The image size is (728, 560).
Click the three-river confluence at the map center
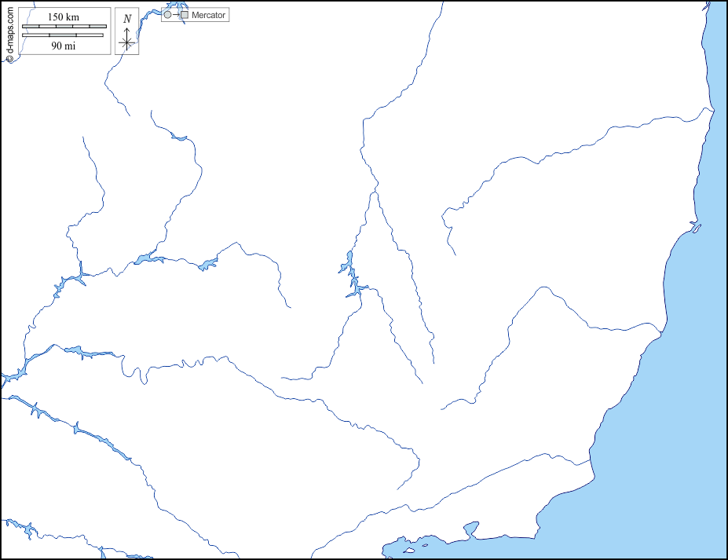pos(376,190)
